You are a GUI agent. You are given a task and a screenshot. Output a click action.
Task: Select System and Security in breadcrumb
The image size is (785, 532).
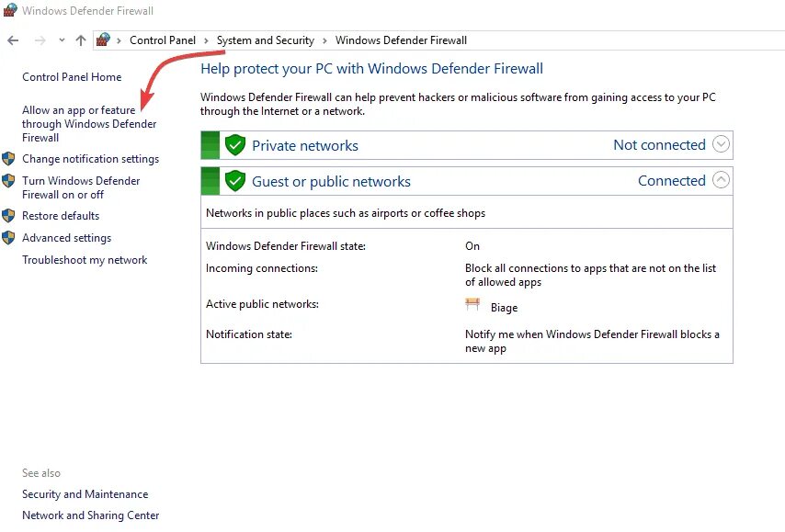coord(266,40)
